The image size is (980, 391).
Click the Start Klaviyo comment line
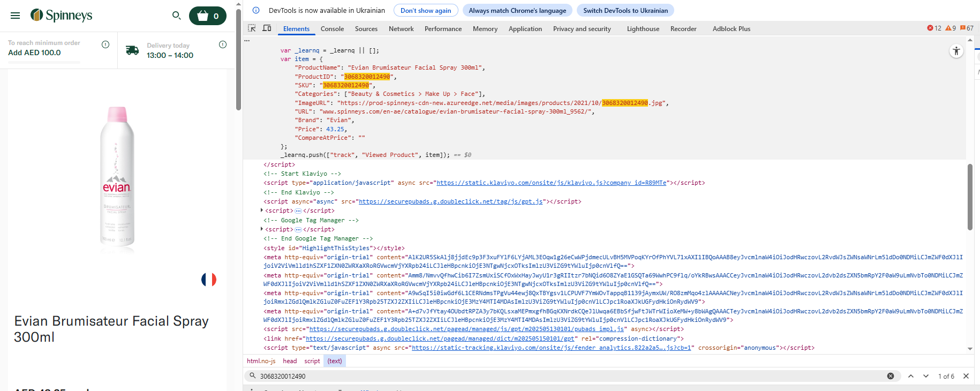click(302, 174)
